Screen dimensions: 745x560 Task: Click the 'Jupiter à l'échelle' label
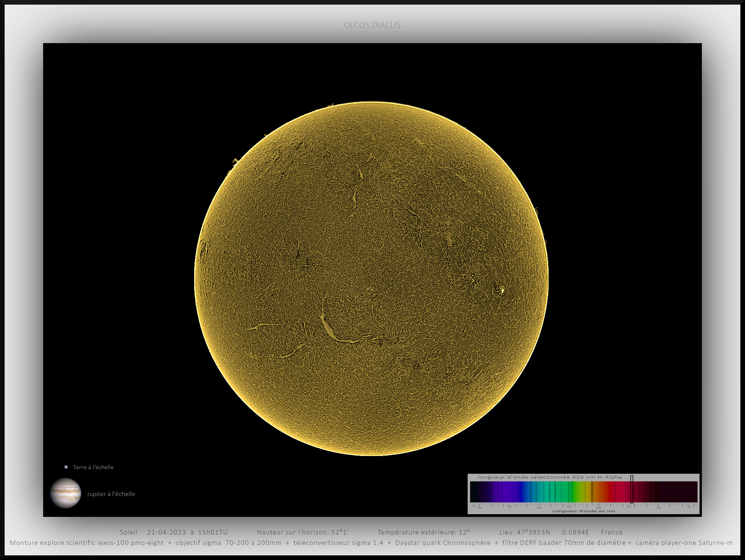(111, 494)
